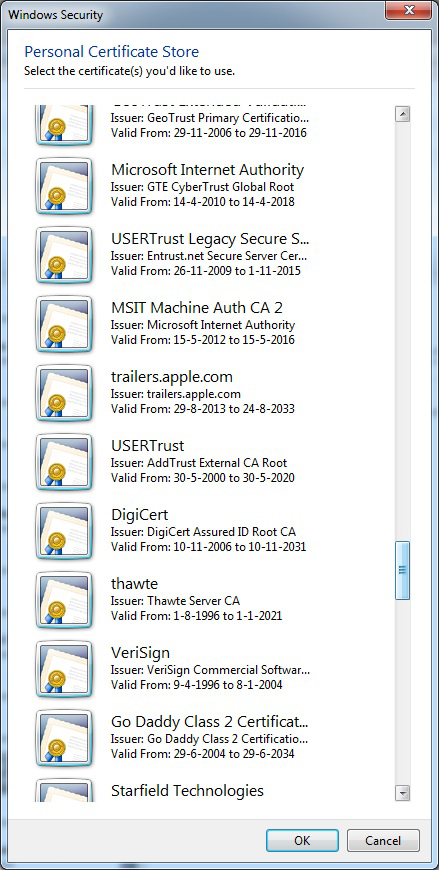Click the Cancel button

pos(383,841)
